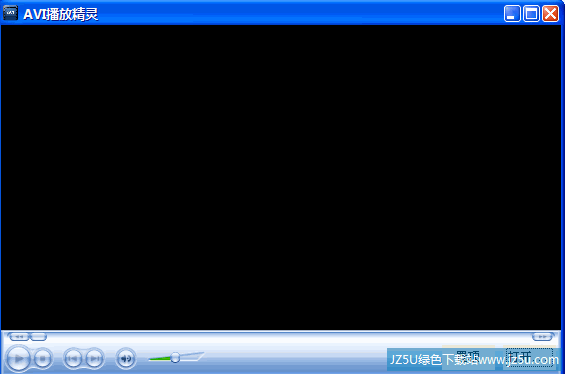Mute the audio with speaker icon
Image resolution: width=565 pixels, height=374 pixels.
pos(126,359)
